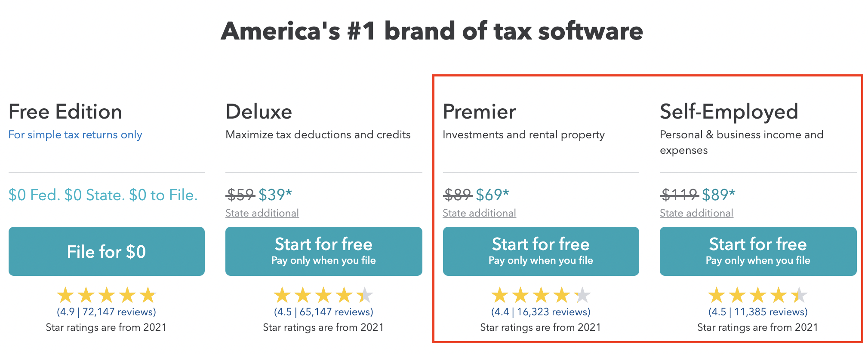Click the fourth star under Premier

tap(561, 295)
